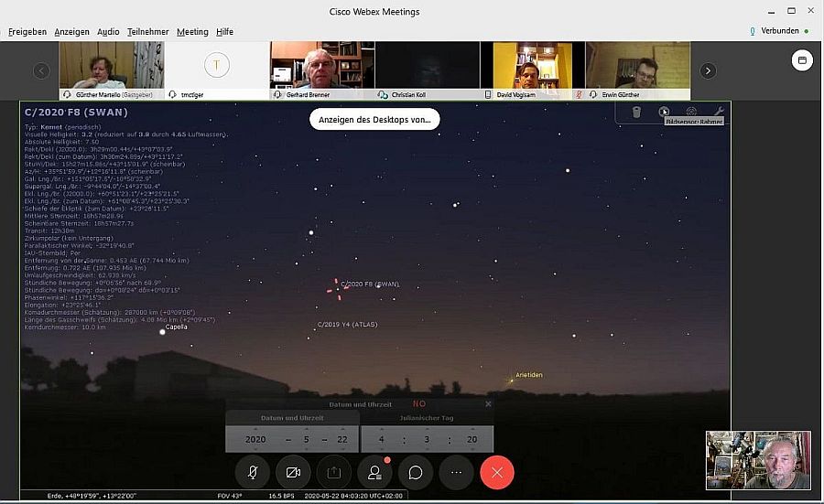Click the year 2020 field
Screen dimensions: 824x504
pos(256,439)
